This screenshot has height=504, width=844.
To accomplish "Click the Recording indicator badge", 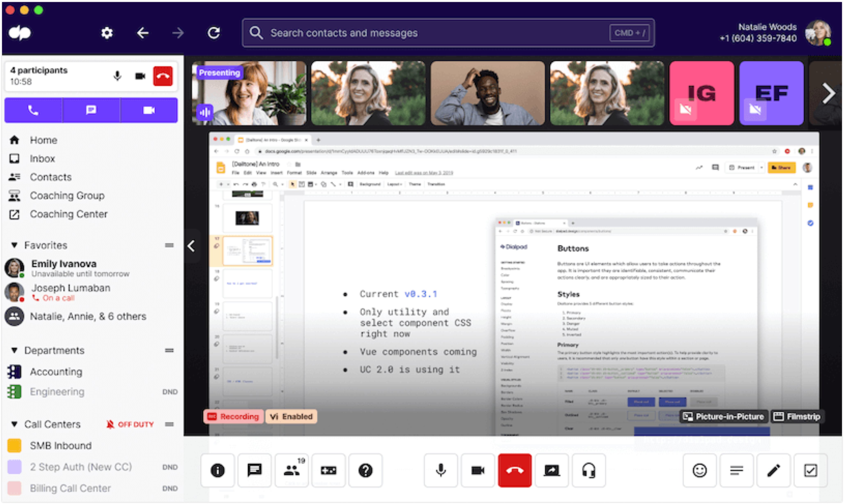I will point(233,416).
